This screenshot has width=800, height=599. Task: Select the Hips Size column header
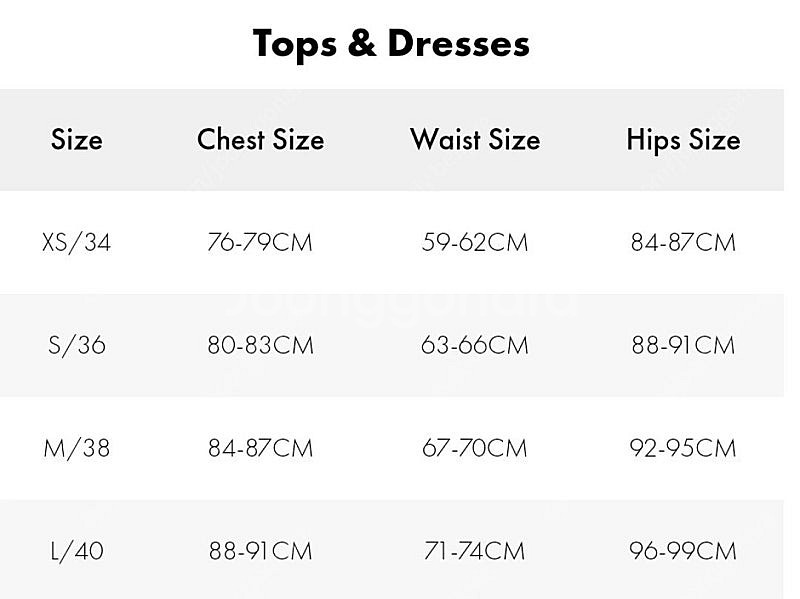(x=683, y=140)
